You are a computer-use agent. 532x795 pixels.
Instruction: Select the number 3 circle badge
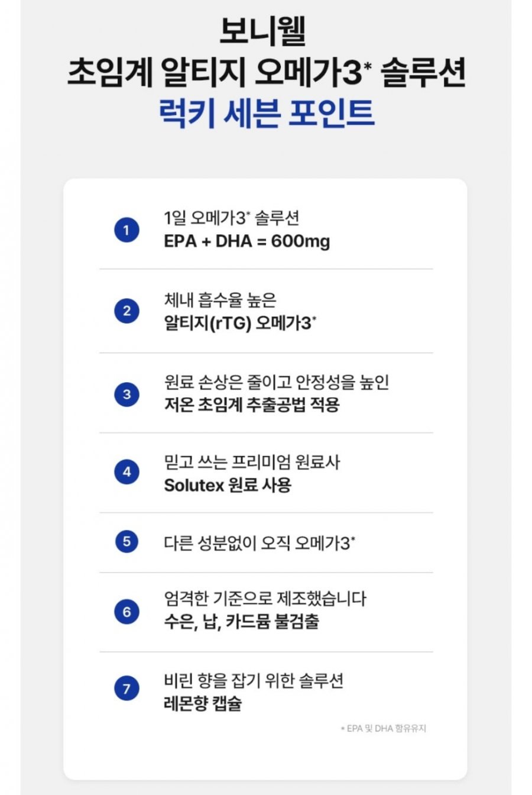pyautogui.click(x=126, y=394)
